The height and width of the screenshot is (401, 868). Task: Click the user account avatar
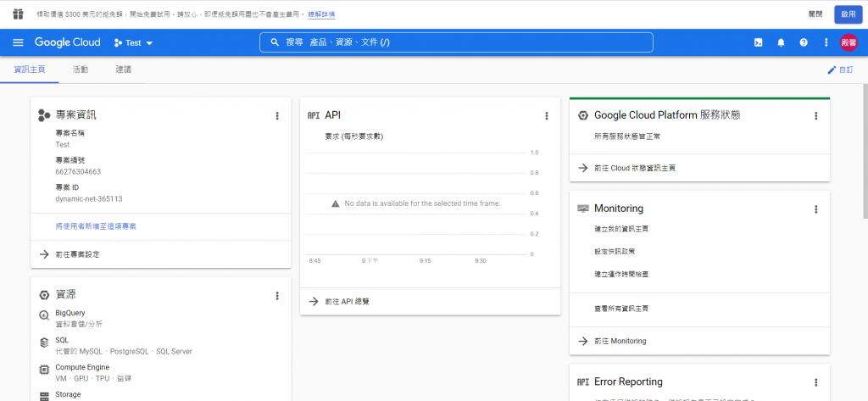click(849, 42)
